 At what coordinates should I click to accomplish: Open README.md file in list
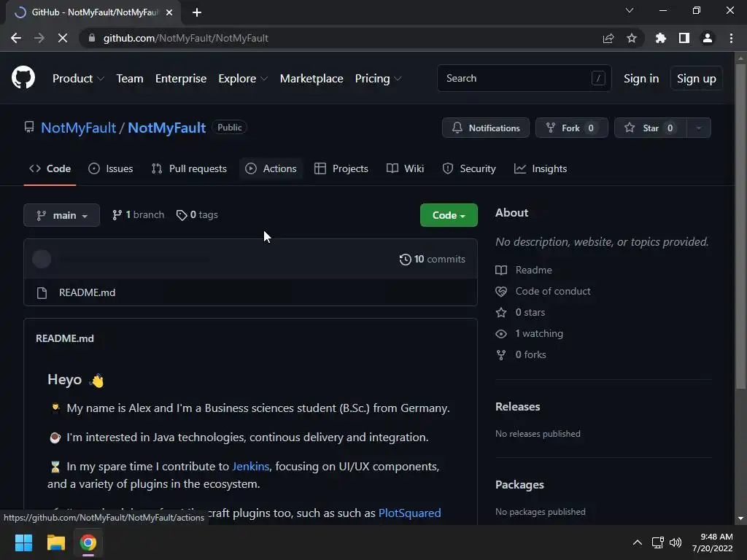click(x=88, y=292)
